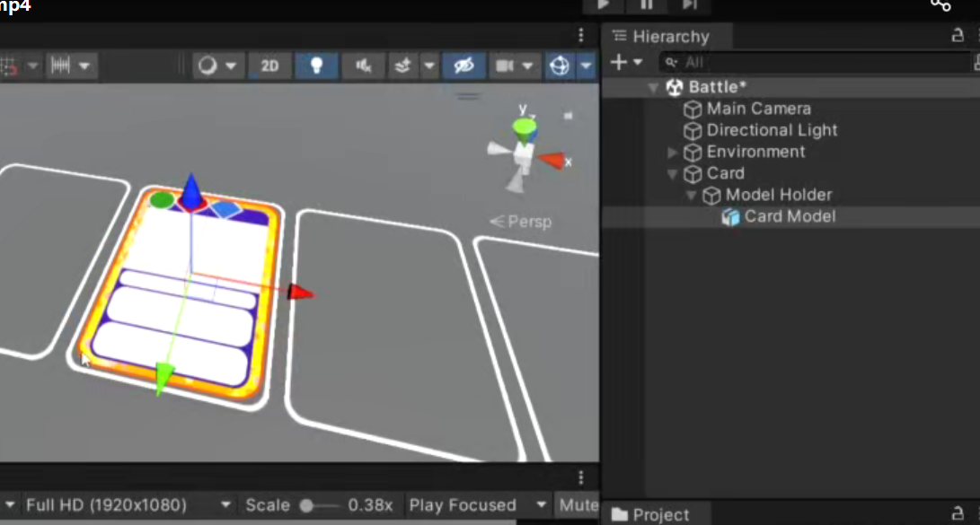This screenshot has height=525, width=980.
Task: Click the Hierarchy panel lock icon
Action: click(957, 36)
